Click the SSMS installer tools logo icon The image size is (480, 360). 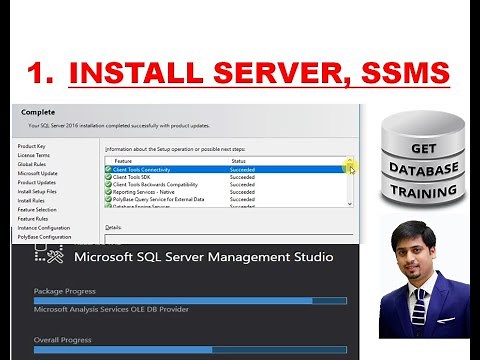click(49, 253)
